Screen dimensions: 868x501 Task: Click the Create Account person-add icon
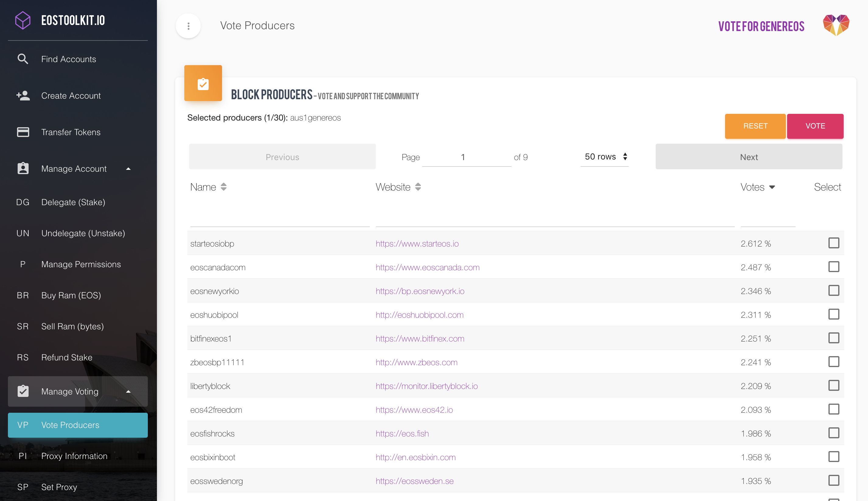pos(23,95)
